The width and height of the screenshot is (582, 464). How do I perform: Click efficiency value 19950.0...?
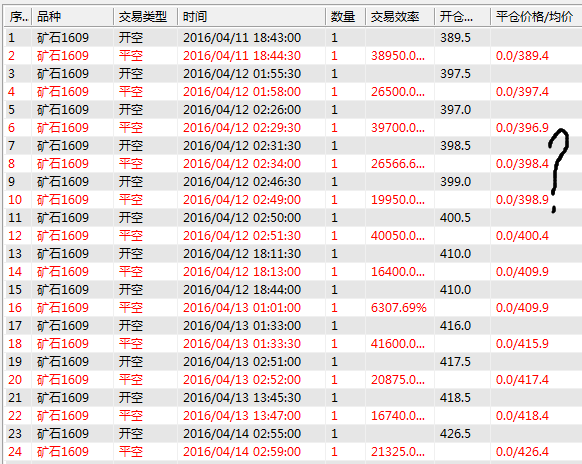pos(398,200)
